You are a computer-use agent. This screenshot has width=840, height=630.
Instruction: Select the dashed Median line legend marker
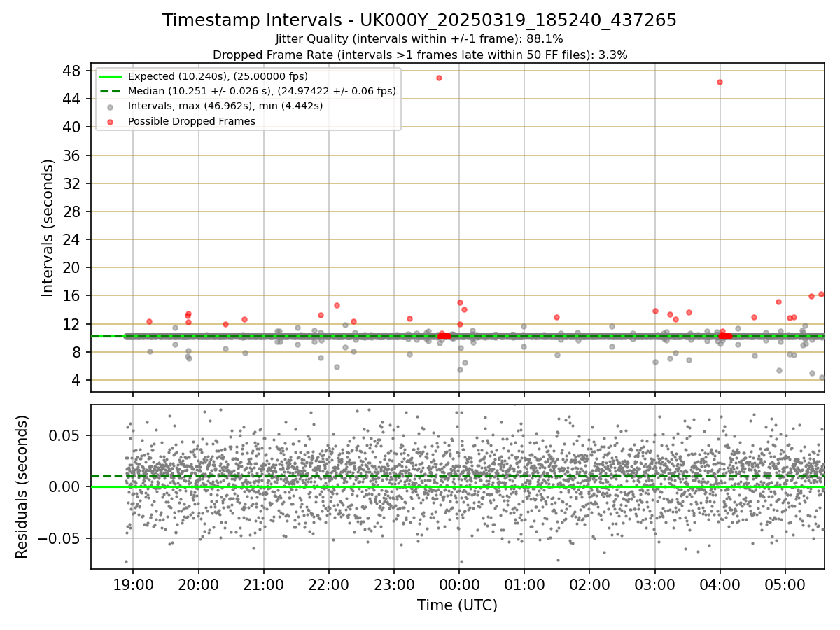click(111, 91)
